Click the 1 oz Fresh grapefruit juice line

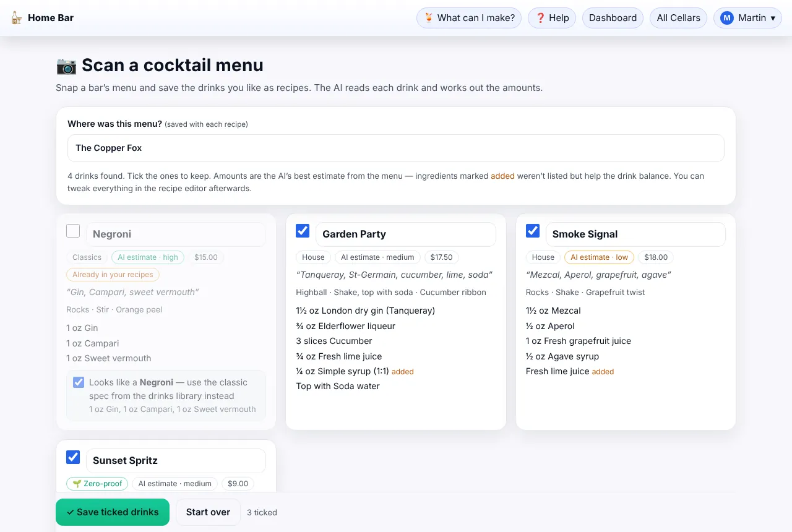579,341
